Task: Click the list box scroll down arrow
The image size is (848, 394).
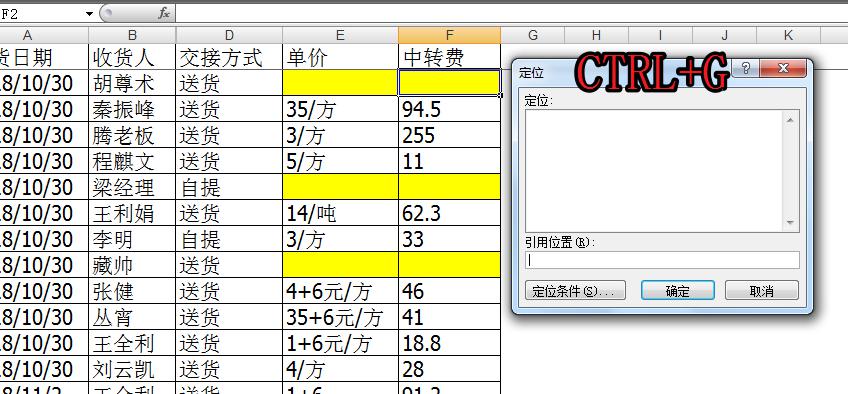Action: point(790,223)
